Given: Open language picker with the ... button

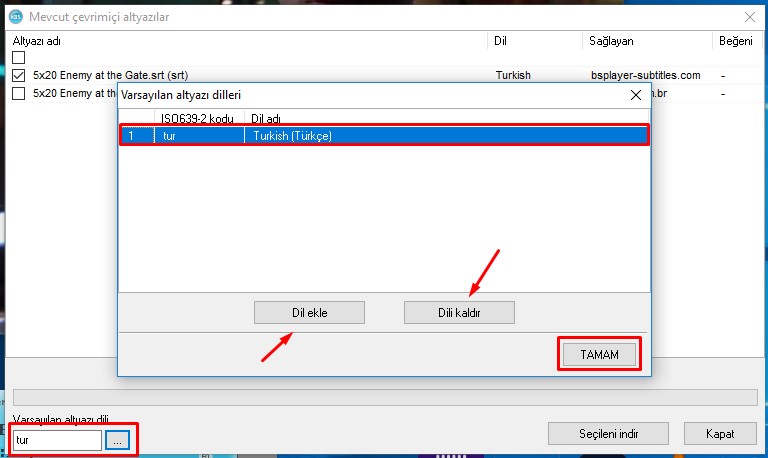Looking at the screenshot, I should tap(118, 439).
